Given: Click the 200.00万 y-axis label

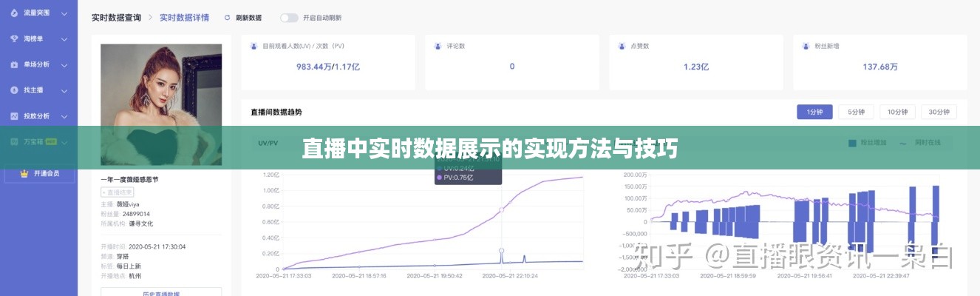Looking at the screenshot, I should [x=635, y=175].
